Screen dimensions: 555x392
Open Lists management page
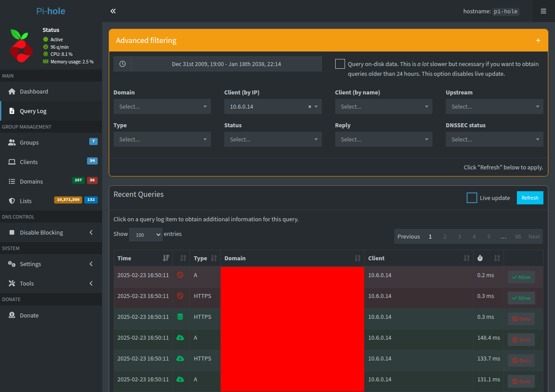tap(51, 201)
